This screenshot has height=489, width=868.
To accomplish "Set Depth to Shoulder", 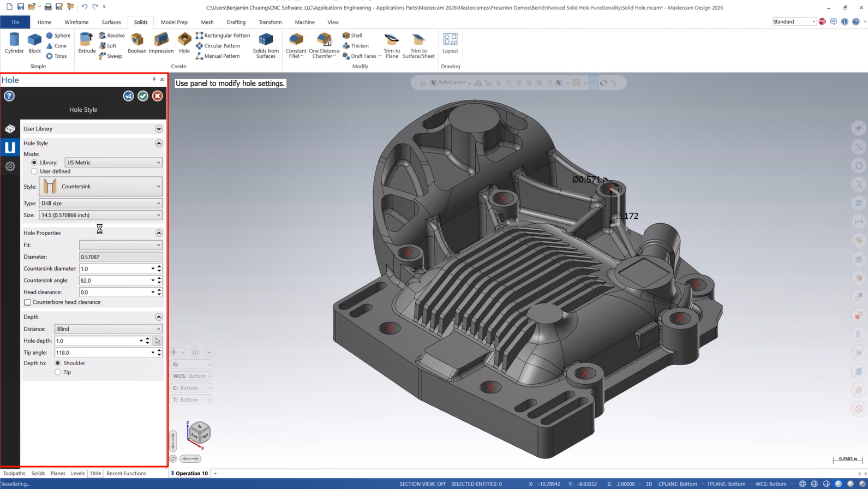I will click(58, 363).
